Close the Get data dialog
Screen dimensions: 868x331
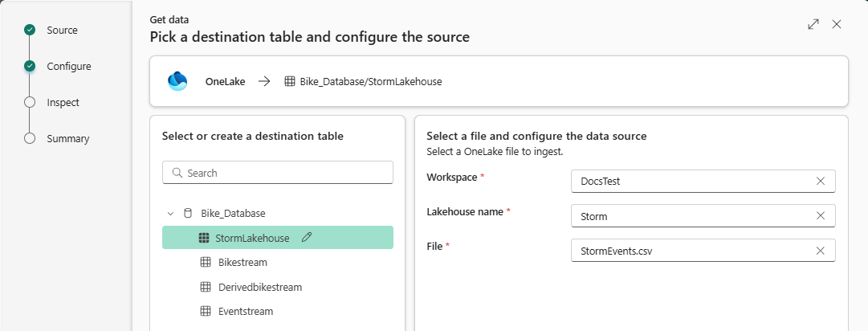coord(837,24)
